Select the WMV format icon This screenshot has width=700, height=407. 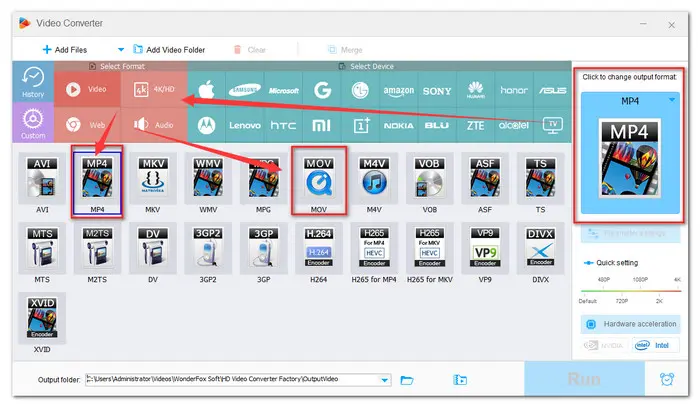(208, 178)
